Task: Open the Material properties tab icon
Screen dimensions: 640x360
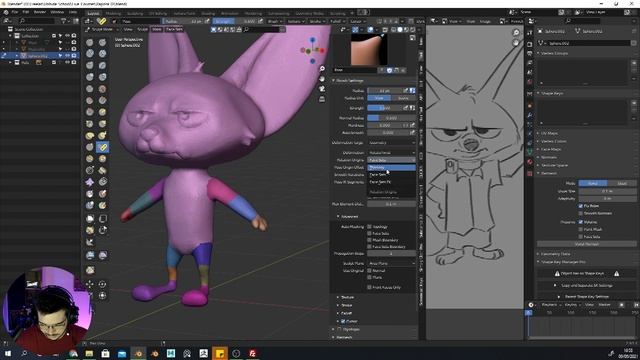Action: pyautogui.click(x=530, y=162)
